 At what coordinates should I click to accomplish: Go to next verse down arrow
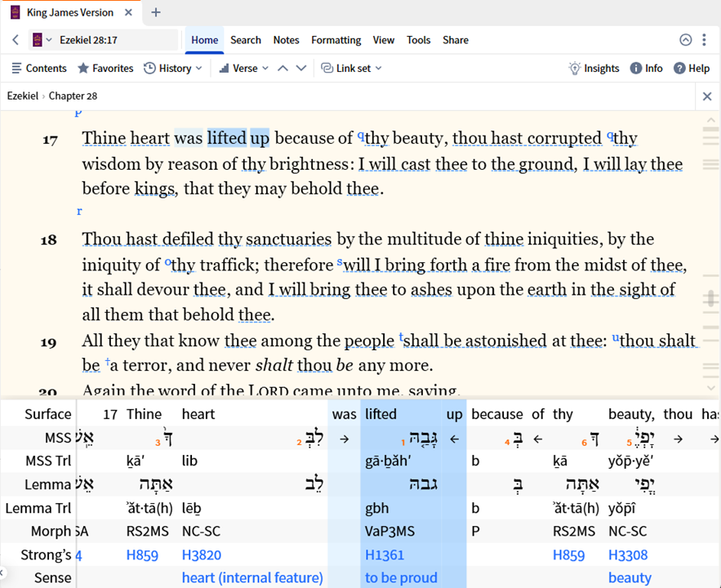click(x=301, y=69)
